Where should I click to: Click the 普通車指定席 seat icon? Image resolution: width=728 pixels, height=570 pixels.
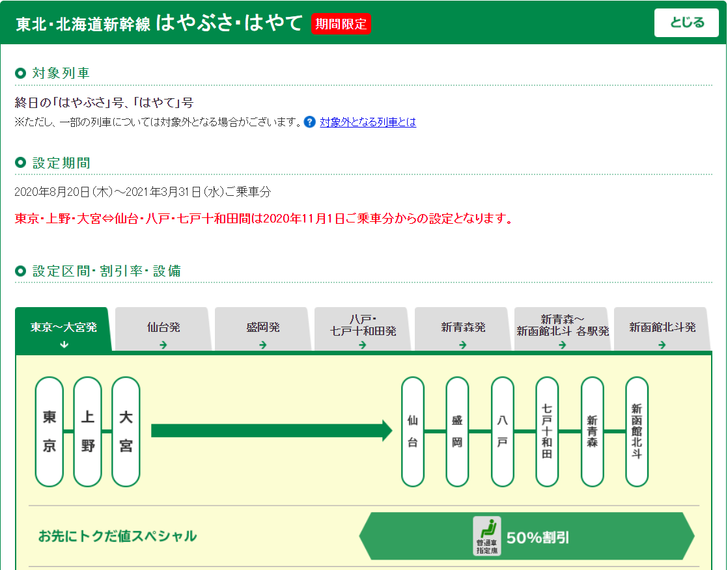(487, 536)
